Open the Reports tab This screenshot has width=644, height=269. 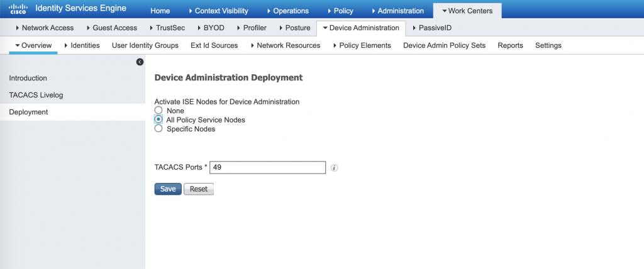click(511, 46)
